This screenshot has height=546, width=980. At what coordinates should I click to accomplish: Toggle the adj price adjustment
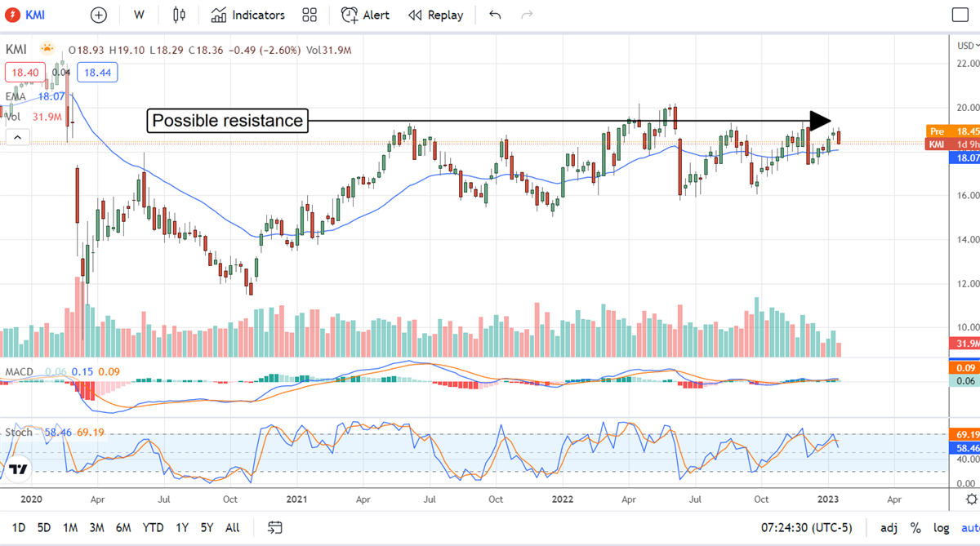[x=890, y=527]
